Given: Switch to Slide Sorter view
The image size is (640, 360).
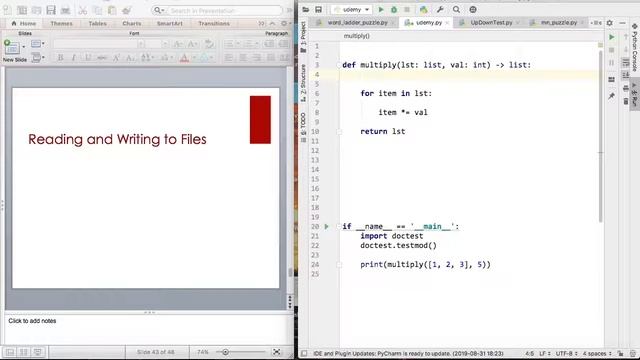Looking at the screenshot, I should click(24, 352).
